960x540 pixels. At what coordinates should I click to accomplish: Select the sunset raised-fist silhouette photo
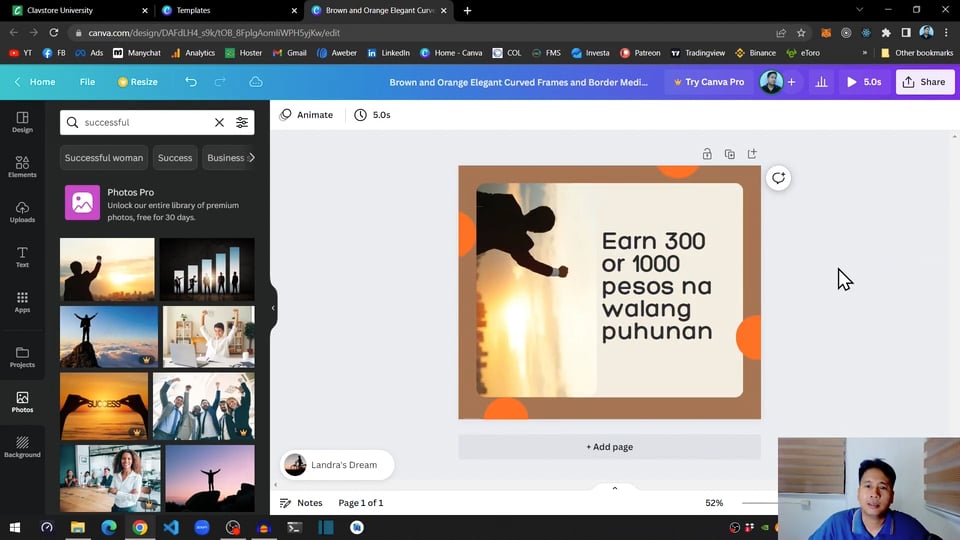point(107,269)
